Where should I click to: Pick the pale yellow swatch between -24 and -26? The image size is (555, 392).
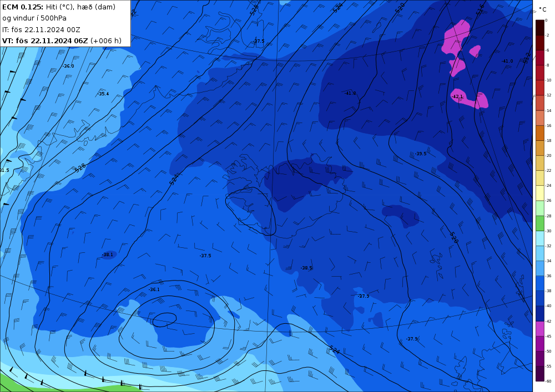(x=540, y=193)
